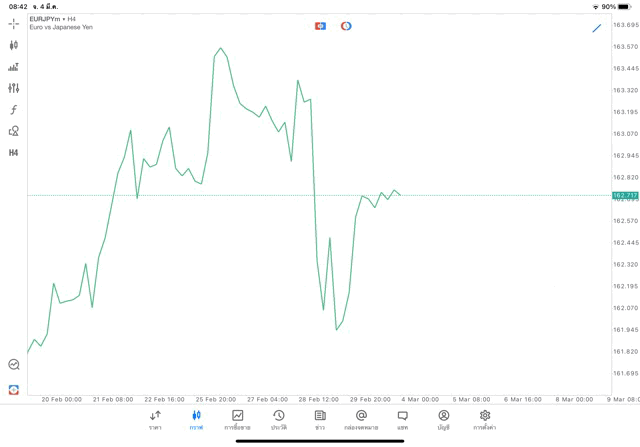Screen dimensions: 640x447
Task: Open the bar chart display options
Action: point(14,67)
